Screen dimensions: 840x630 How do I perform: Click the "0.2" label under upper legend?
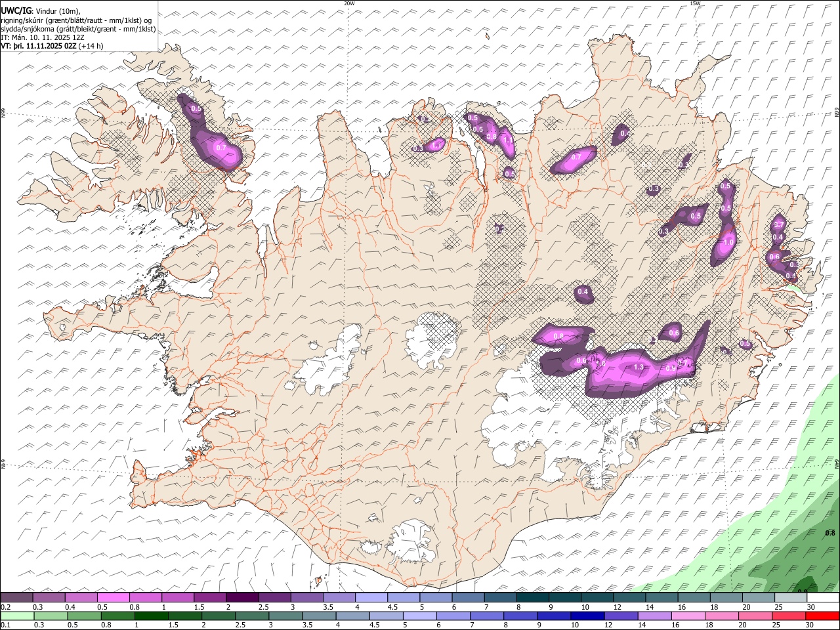click(x=6, y=607)
